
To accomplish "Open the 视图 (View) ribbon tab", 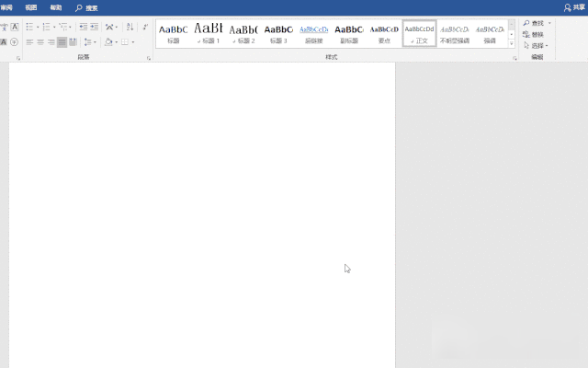I will click(31, 7).
